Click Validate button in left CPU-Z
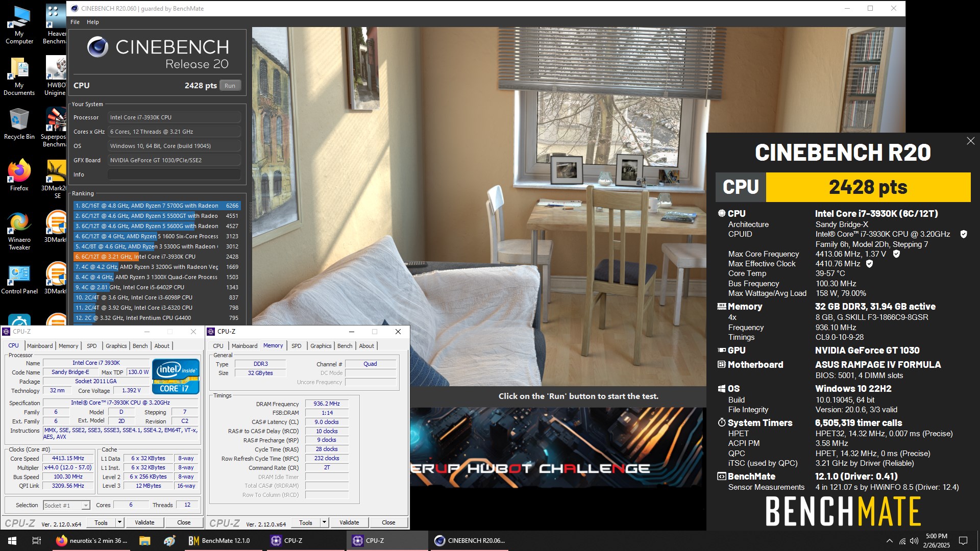980x551 pixels. [x=144, y=523]
